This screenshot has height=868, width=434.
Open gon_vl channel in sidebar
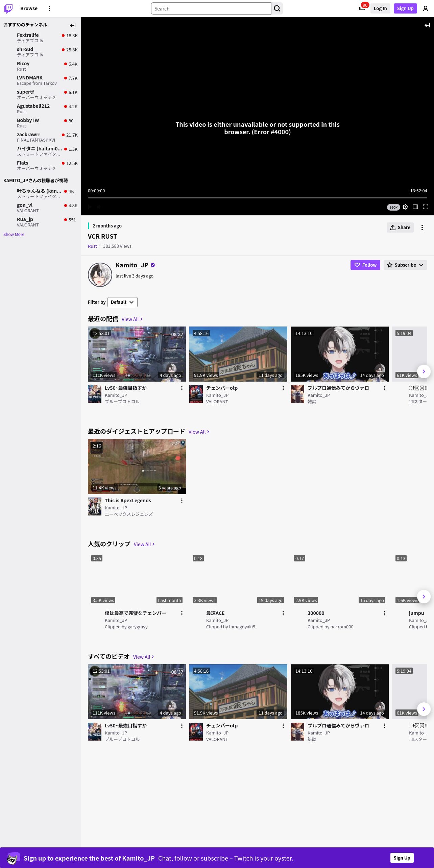[41, 208]
